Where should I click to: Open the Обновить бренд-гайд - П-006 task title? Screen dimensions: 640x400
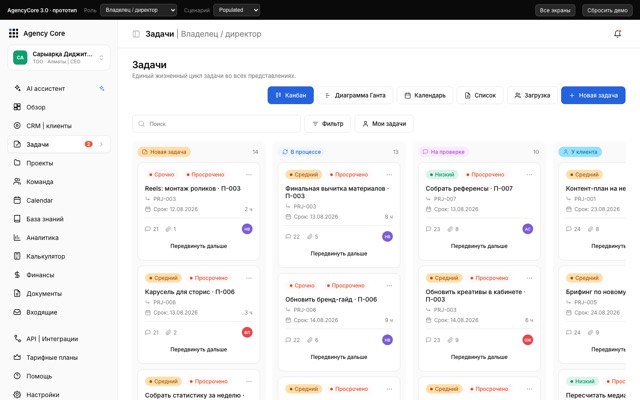pos(331,299)
